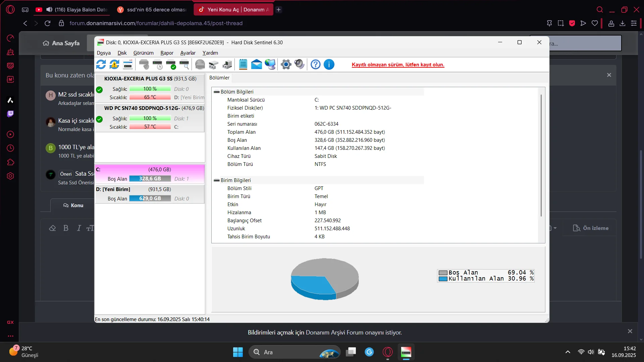Click the disk with magnifier icon

click(184, 64)
